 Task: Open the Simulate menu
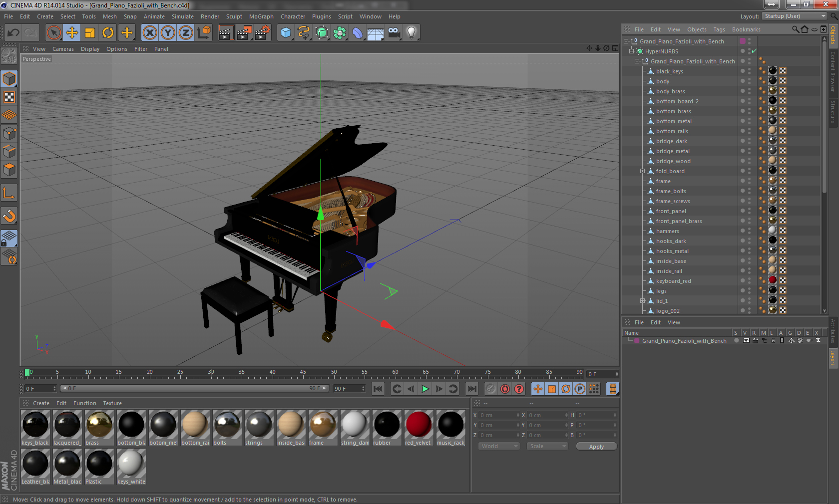point(183,16)
